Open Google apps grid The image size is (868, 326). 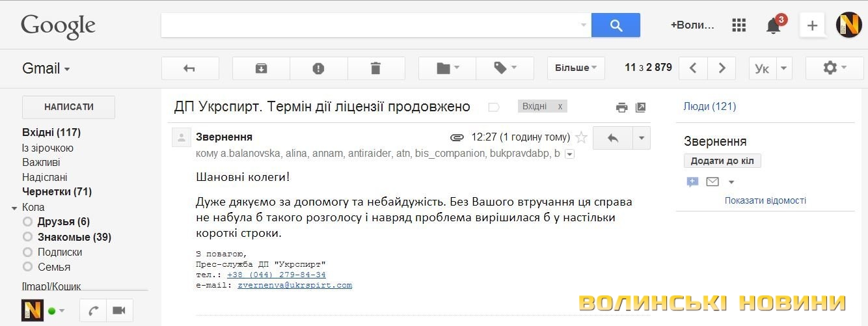pos(739,25)
